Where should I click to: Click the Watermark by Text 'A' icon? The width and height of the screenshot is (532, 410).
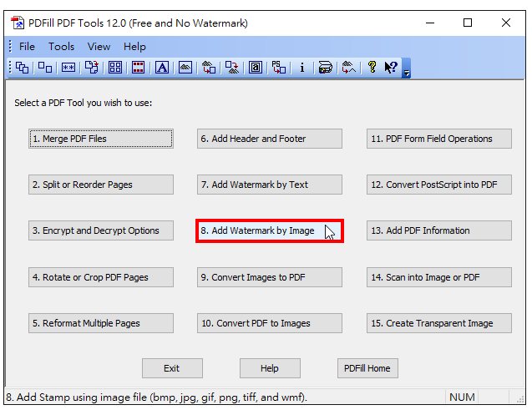tap(162, 68)
